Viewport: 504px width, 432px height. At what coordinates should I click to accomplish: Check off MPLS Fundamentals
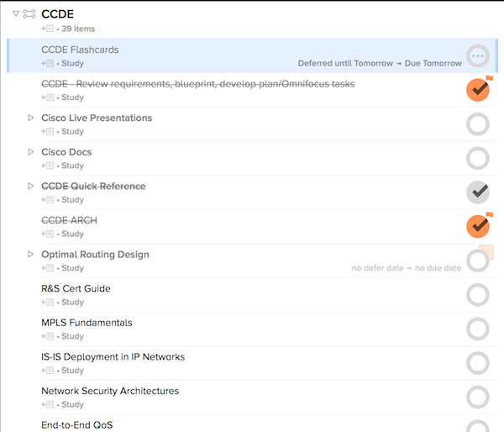[478, 329]
